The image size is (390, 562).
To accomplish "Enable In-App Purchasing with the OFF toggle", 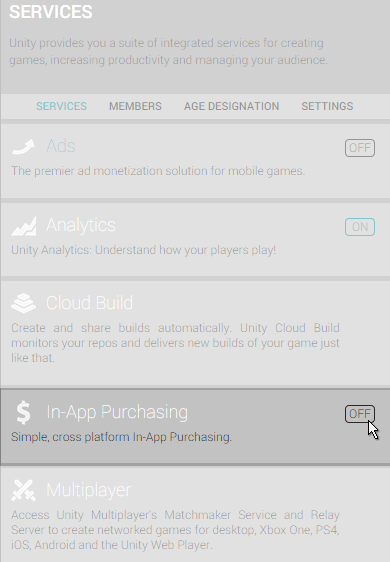I will tap(360, 414).
